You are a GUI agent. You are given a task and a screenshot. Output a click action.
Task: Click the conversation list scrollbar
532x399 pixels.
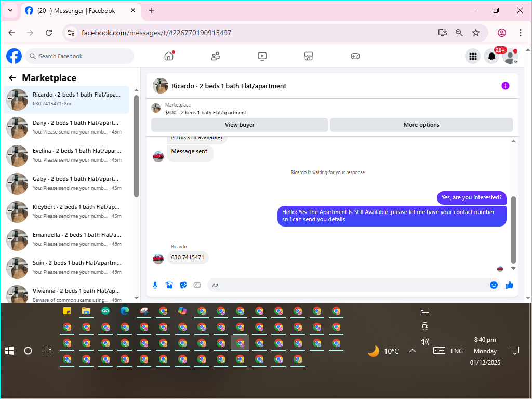point(137,146)
